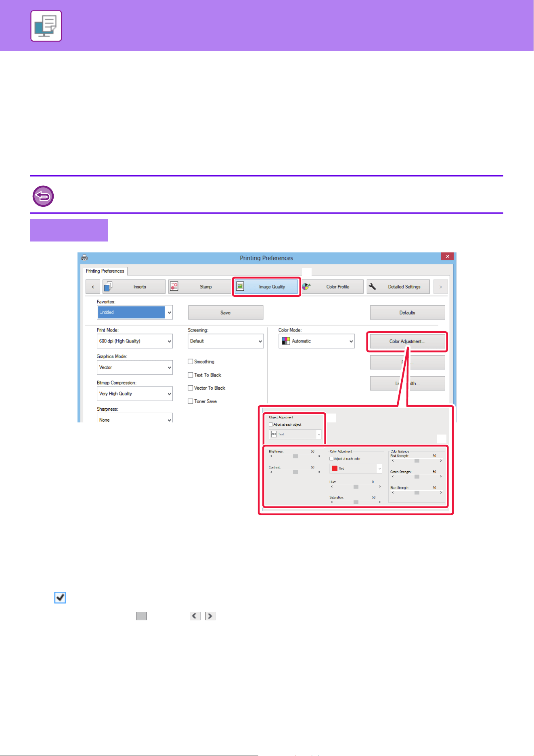Click the printer icon in the dialog title bar
Screen dimensions: 534x756
(x=84, y=258)
